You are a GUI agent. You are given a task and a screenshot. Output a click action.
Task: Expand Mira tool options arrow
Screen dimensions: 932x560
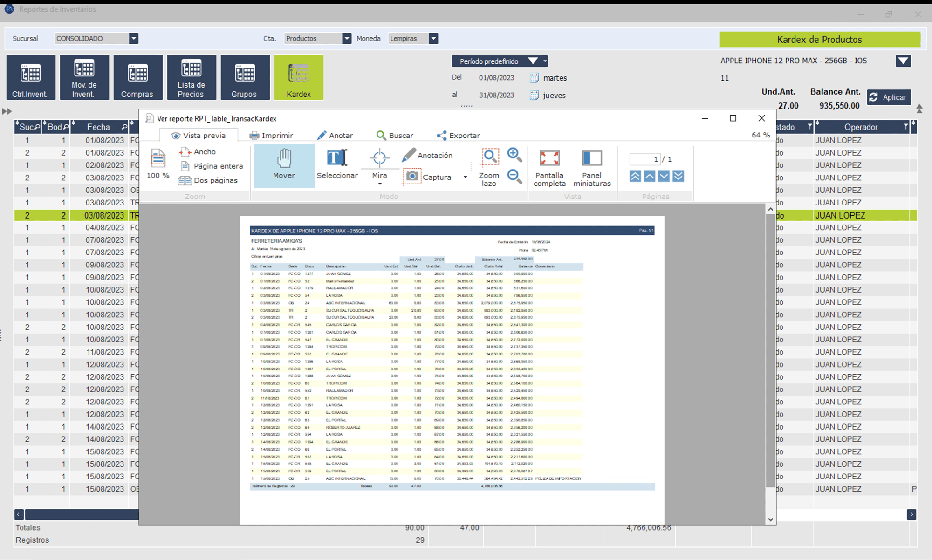(380, 184)
